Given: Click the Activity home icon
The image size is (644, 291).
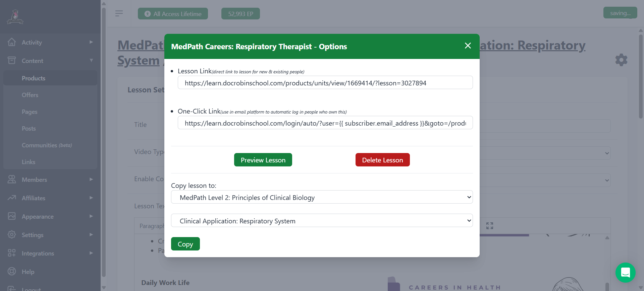Looking at the screenshot, I should [12, 42].
